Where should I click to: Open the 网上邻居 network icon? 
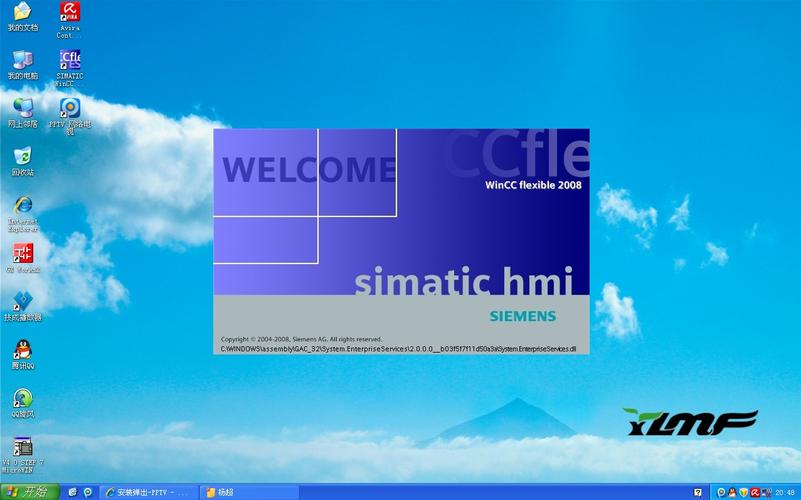pos(22,113)
